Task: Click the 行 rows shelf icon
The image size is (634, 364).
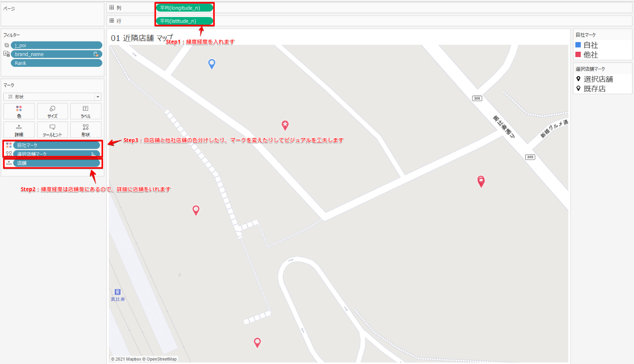Action: pos(111,21)
